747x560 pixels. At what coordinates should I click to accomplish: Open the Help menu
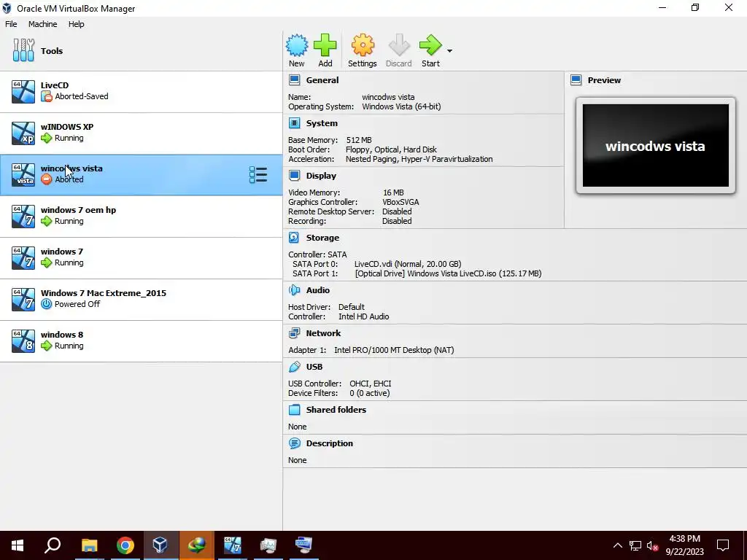click(76, 24)
